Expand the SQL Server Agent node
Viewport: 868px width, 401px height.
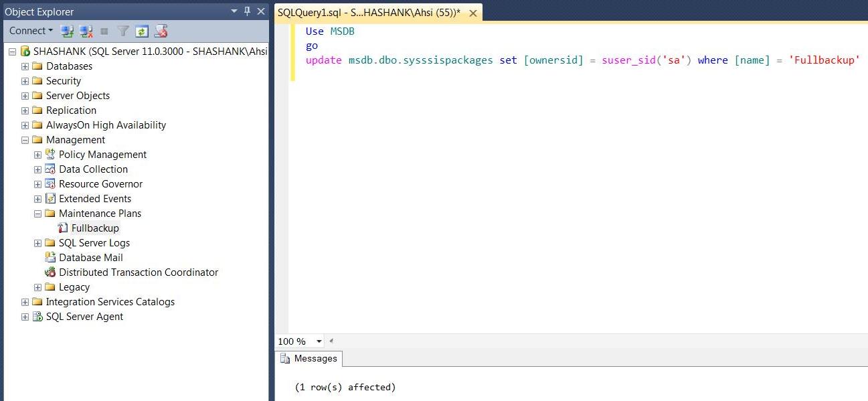(25, 317)
